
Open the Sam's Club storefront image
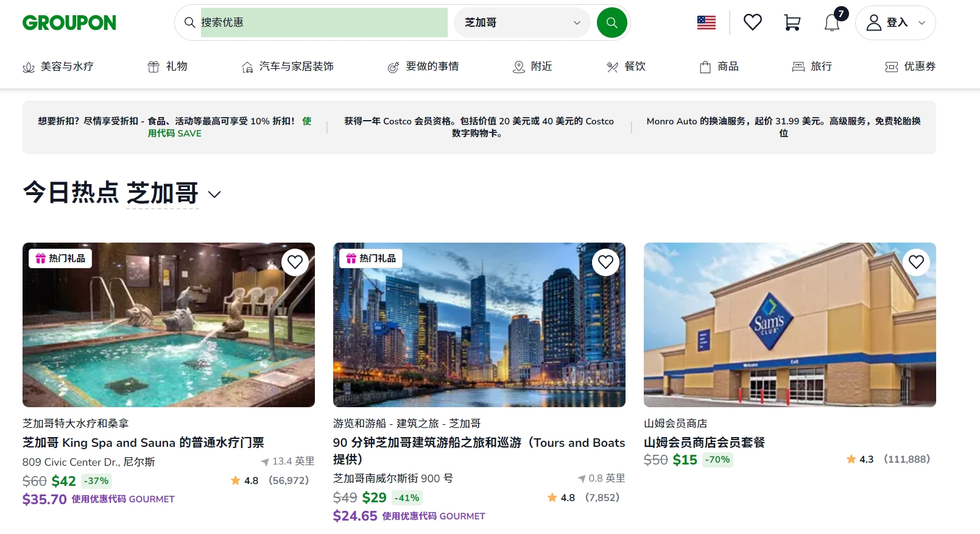click(x=790, y=325)
